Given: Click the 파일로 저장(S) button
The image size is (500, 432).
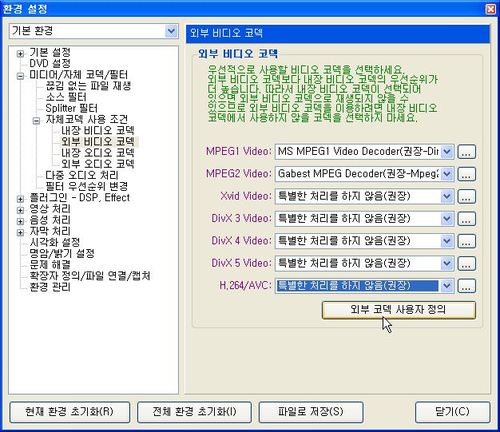Looking at the screenshot, I should tap(311, 412).
